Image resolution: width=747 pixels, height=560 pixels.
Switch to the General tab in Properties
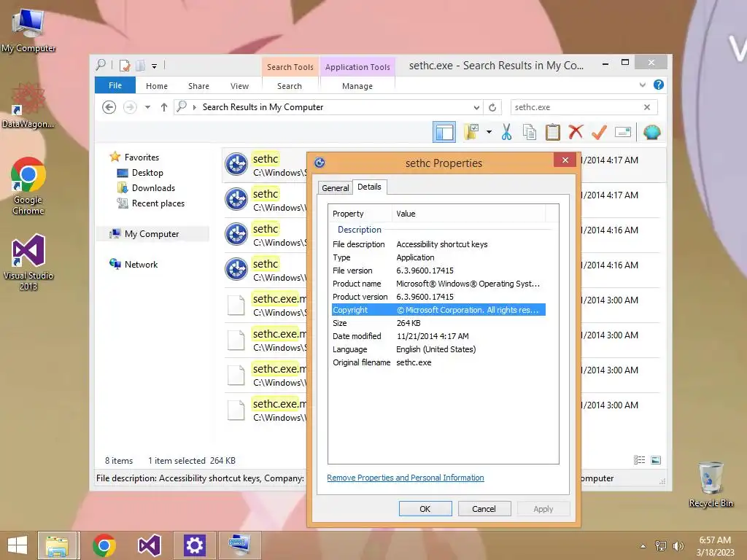[336, 187]
